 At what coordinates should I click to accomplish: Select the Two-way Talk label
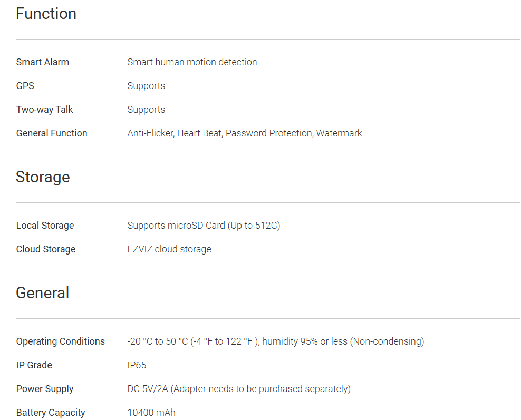45,110
